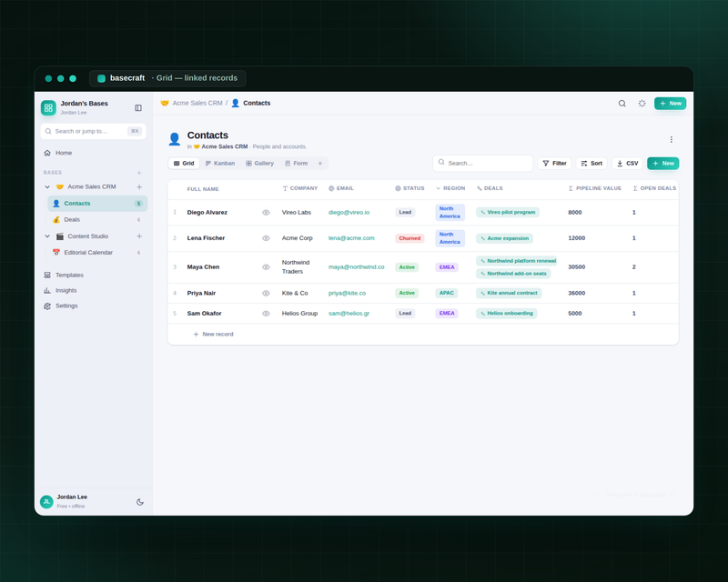Image resolution: width=728 pixels, height=582 pixels.
Task: Click Acme Sales CRM in the breadcrumb
Action: [x=197, y=103]
